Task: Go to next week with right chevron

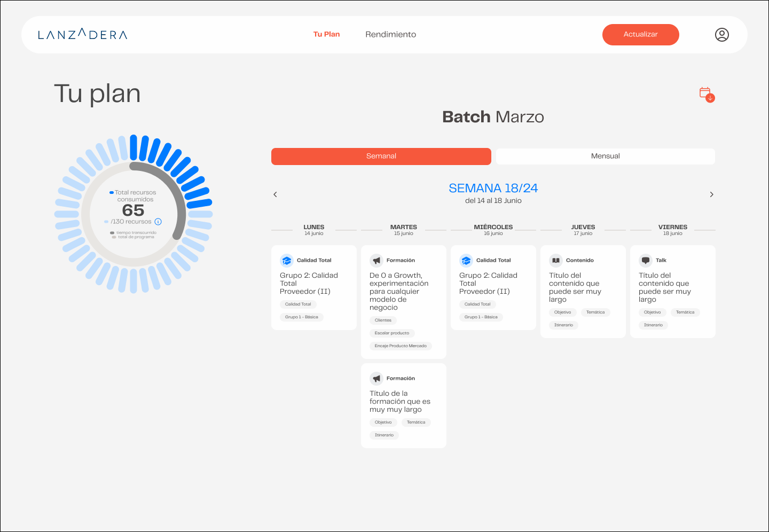Action: [711, 194]
